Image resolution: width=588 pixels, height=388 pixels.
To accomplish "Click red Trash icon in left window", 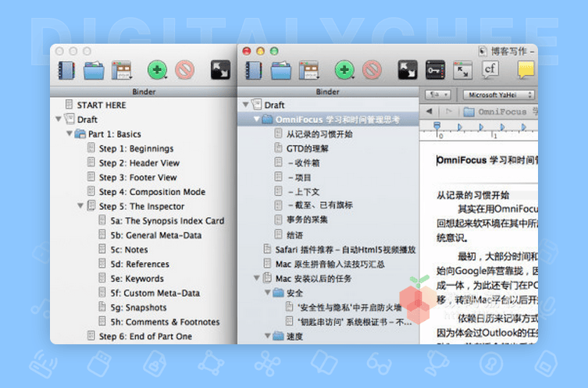I will click(185, 70).
